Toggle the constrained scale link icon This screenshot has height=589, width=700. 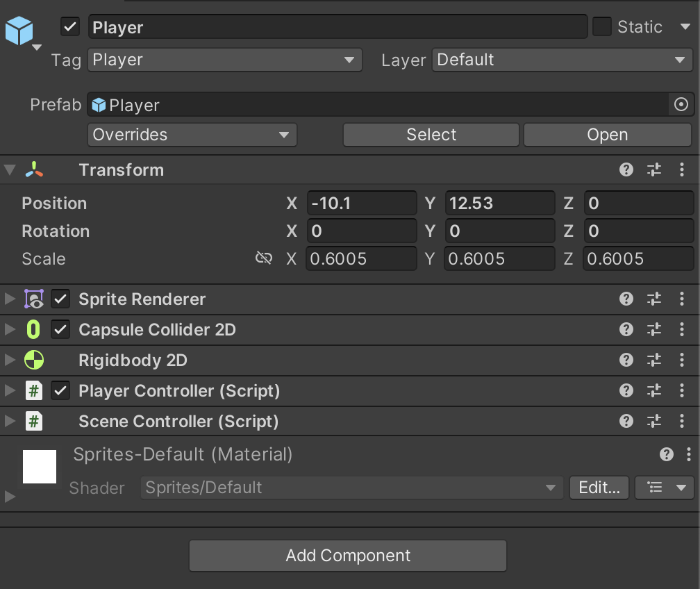(264, 258)
